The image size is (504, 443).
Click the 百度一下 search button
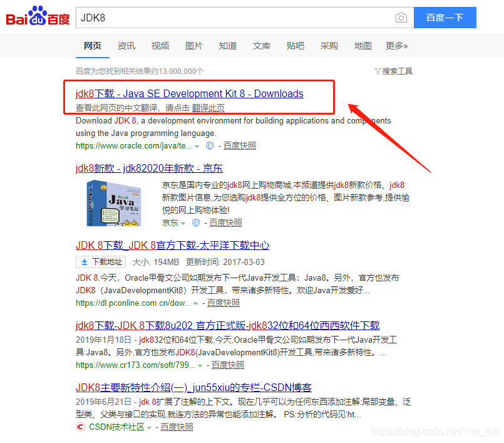tap(445, 18)
